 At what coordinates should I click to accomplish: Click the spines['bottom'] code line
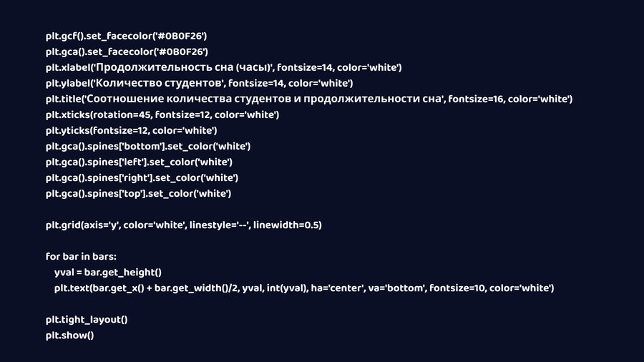(x=147, y=146)
